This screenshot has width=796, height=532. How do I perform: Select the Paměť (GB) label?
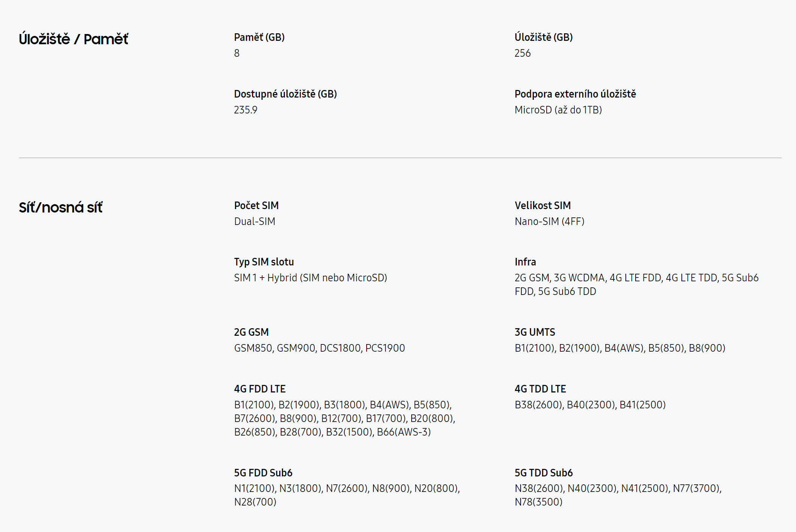coord(259,37)
